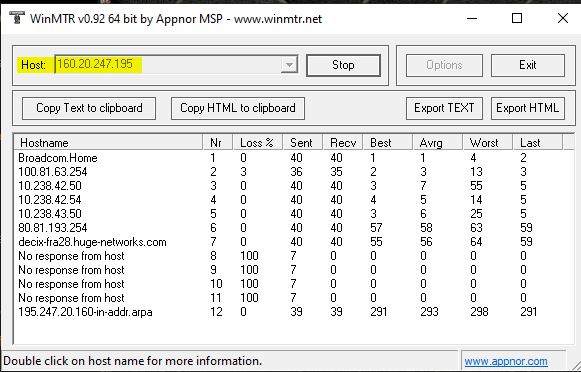Click the Sent column header
Image resolution: width=581 pixels, height=372 pixels.
click(x=303, y=143)
